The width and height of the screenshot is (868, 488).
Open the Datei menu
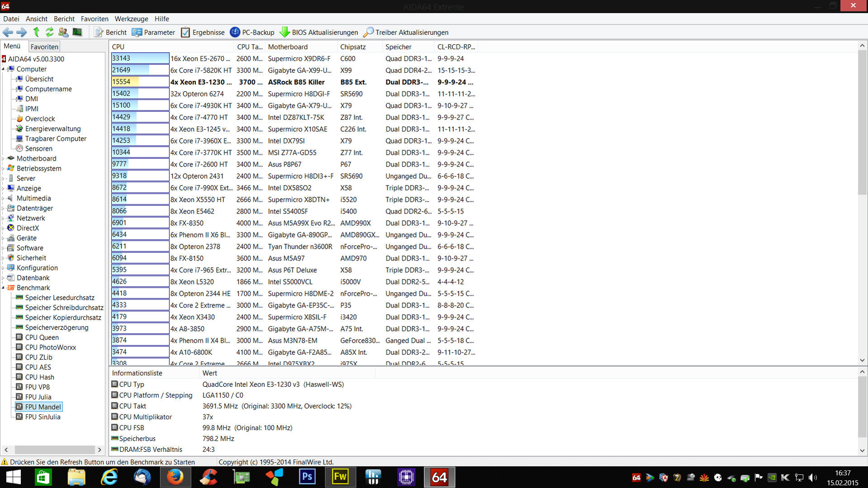tap(11, 19)
